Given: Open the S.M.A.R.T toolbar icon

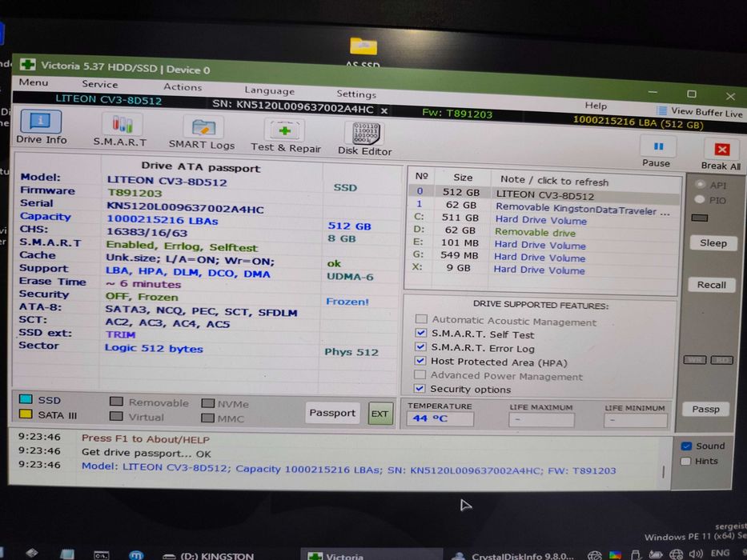Looking at the screenshot, I should click(x=122, y=125).
